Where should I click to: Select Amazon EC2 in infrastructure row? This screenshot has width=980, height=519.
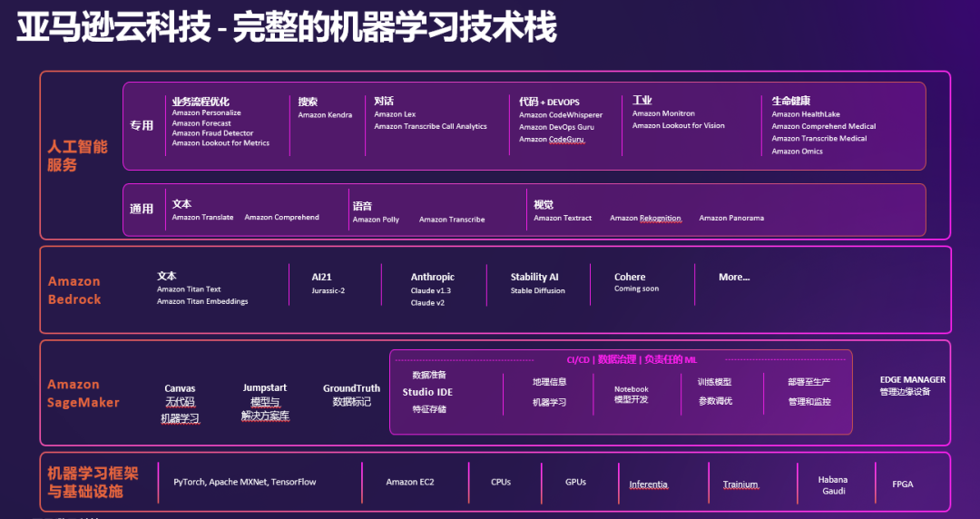[410, 482]
